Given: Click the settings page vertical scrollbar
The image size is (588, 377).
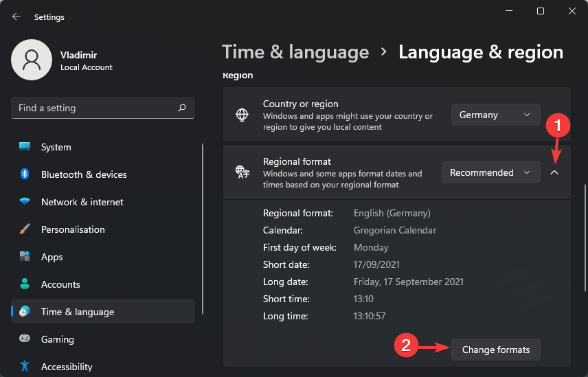Looking at the screenshot, I should (585, 227).
